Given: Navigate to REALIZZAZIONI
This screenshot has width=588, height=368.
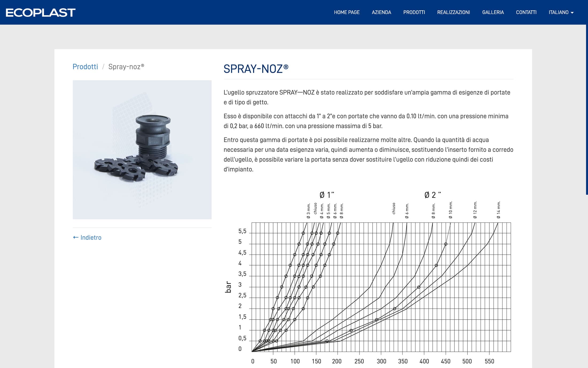Looking at the screenshot, I should [x=454, y=12].
